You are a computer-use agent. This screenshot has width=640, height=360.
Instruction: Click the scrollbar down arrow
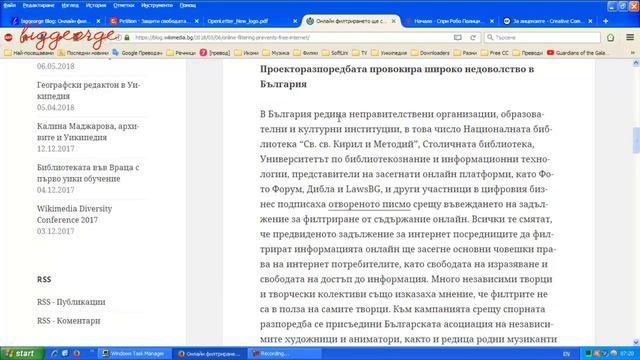636,342
